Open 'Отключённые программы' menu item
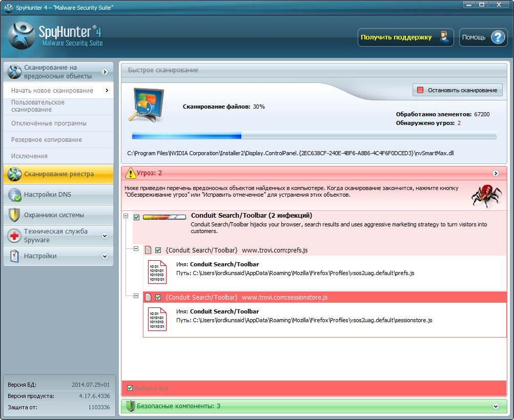Screen dimensions: 514x420 click(58, 123)
